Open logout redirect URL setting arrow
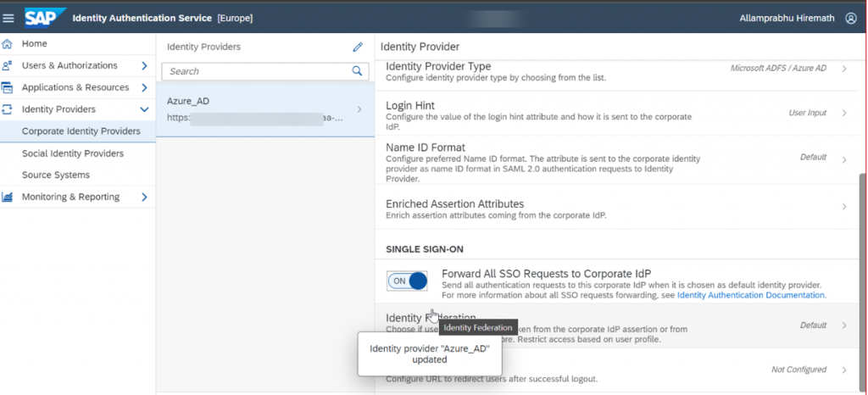Image resolution: width=868 pixels, height=395 pixels. tap(844, 370)
